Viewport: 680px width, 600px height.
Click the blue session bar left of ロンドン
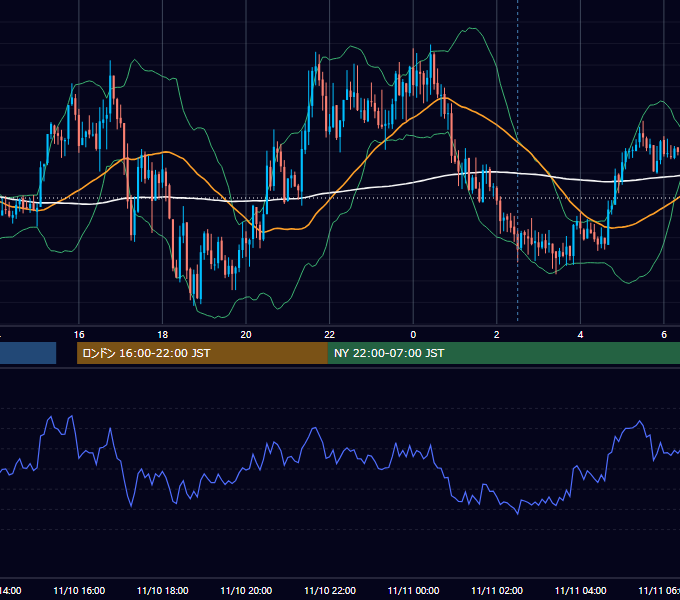(x=28, y=353)
